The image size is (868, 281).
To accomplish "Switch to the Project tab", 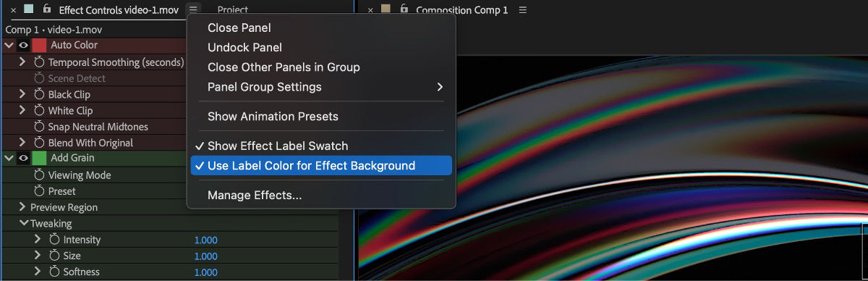I will click(233, 10).
